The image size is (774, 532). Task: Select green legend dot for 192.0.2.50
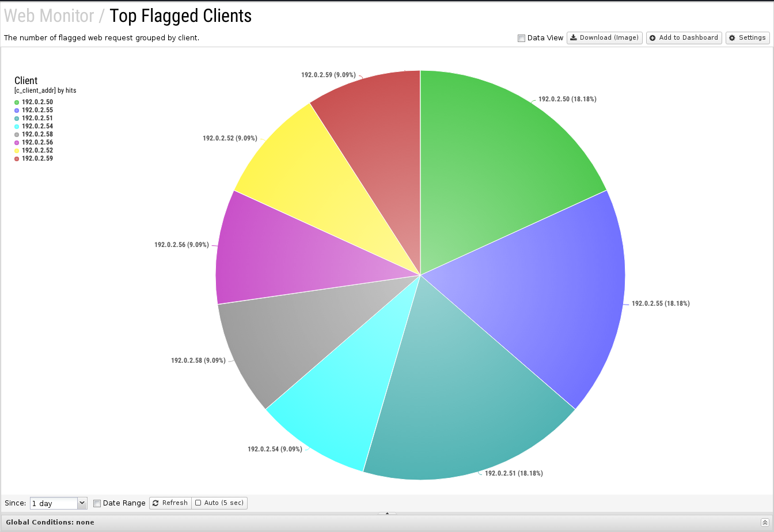pos(17,102)
